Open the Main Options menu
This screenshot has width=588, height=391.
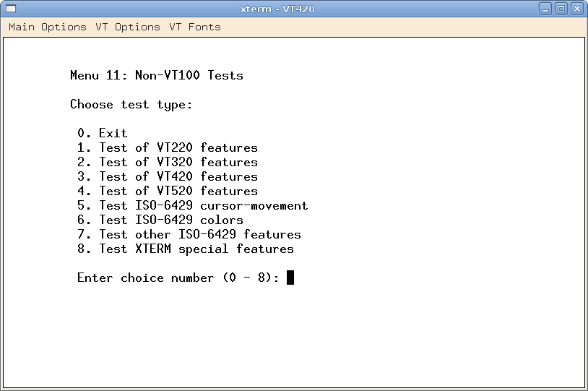48,27
